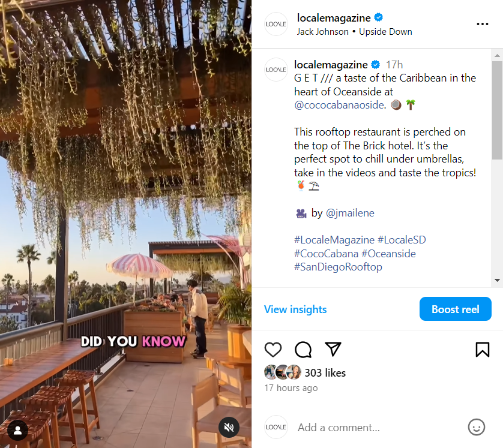The image size is (503, 448).
Task: Open the emoji picker in comment box
Action: click(x=476, y=427)
